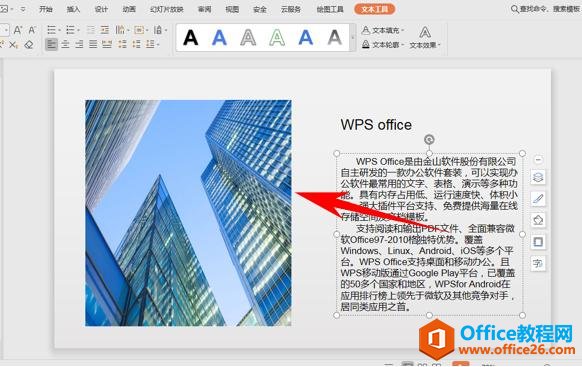
Task: Toggle justified text alignment
Action: tap(93, 45)
